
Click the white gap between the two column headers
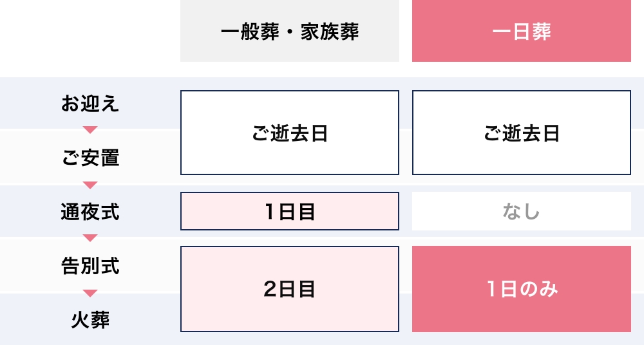[406, 32]
